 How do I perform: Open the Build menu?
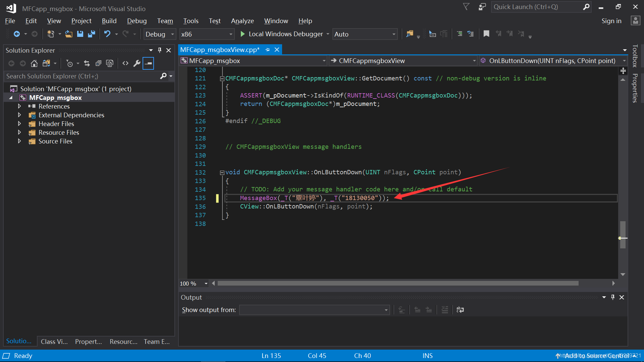(109, 21)
